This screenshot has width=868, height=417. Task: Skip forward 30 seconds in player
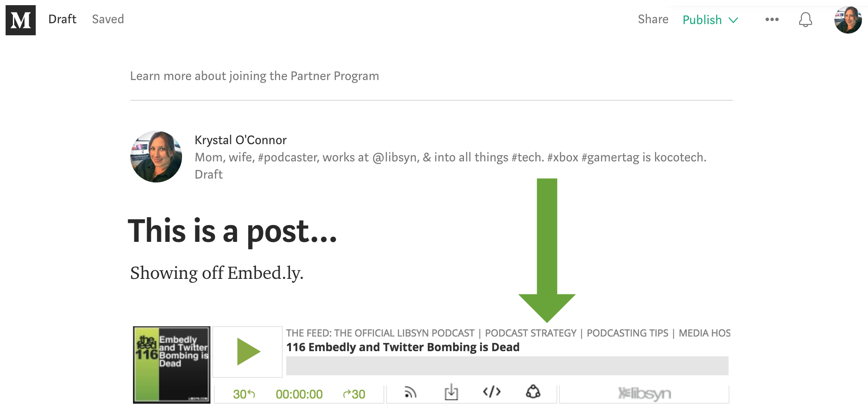coord(354,394)
